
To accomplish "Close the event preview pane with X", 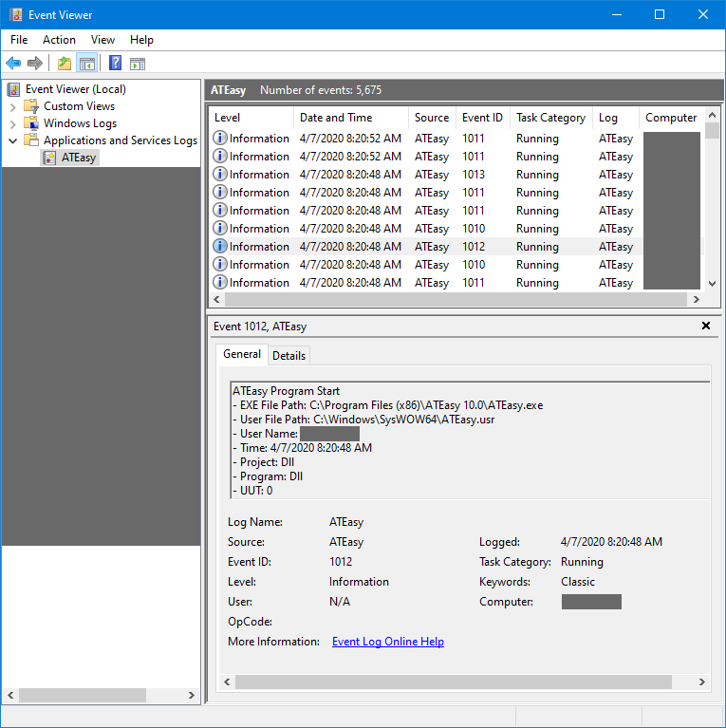I will pos(705,326).
